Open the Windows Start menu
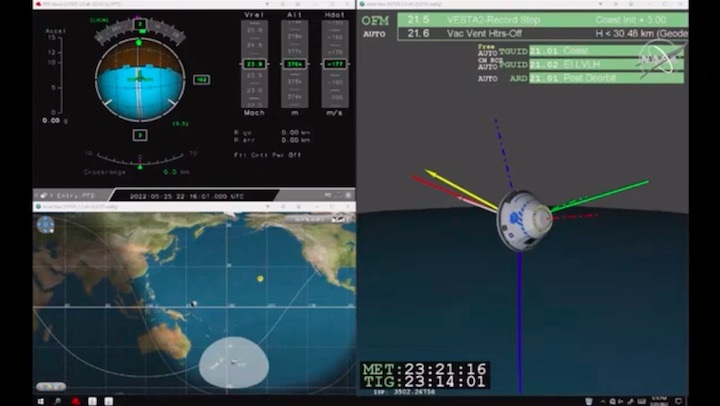This screenshot has width=720, height=406. pos(40,401)
